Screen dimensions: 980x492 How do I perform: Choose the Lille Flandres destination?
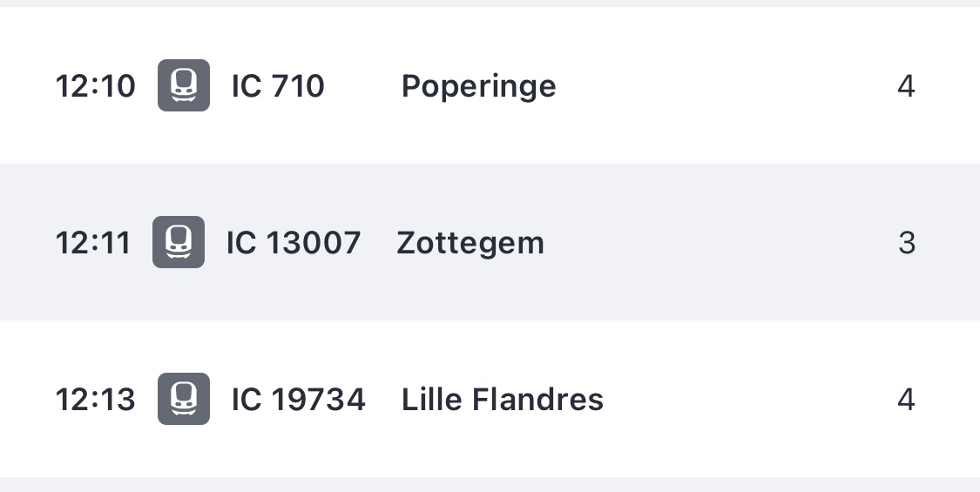[503, 400]
